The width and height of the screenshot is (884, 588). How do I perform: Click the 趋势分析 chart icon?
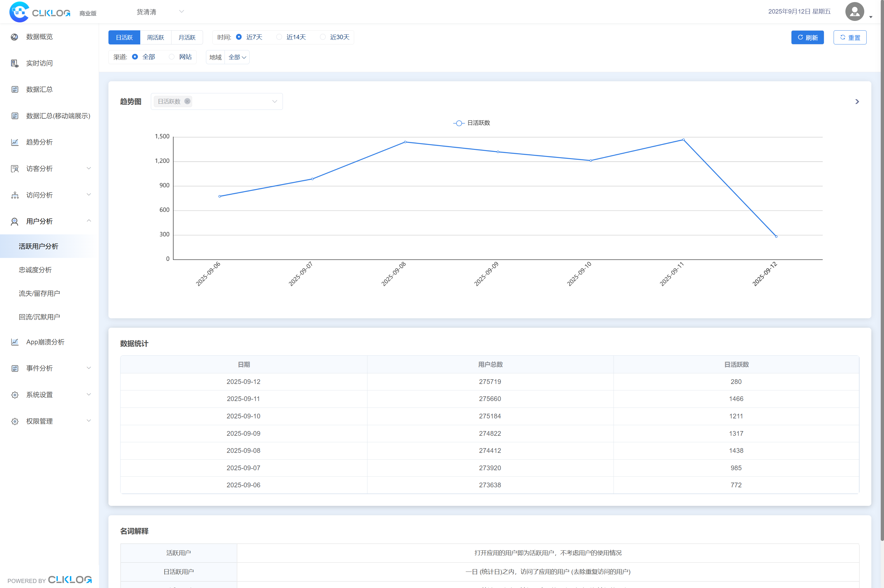click(15, 142)
